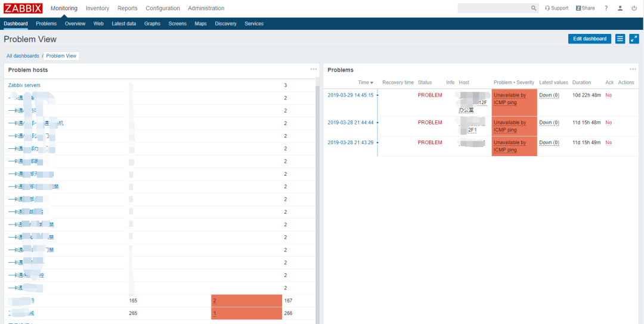Click the count 3 beside Zabbix servers

pos(286,85)
